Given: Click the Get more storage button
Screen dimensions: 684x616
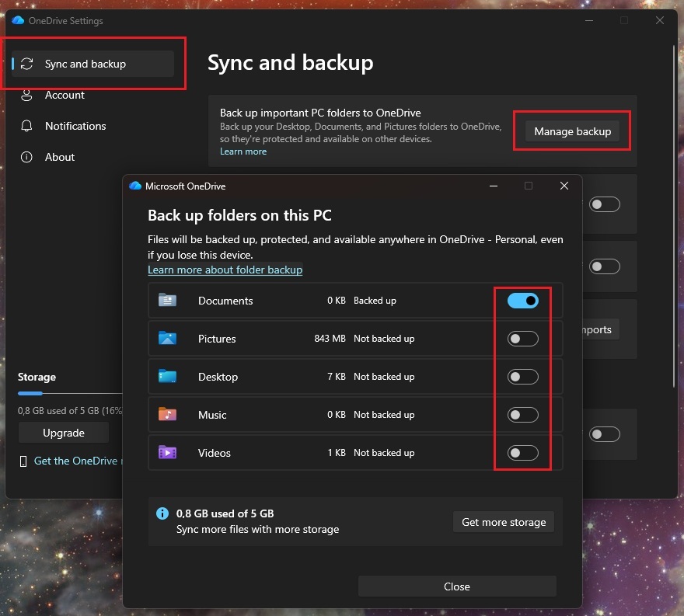Looking at the screenshot, I should tap(504, 522).
